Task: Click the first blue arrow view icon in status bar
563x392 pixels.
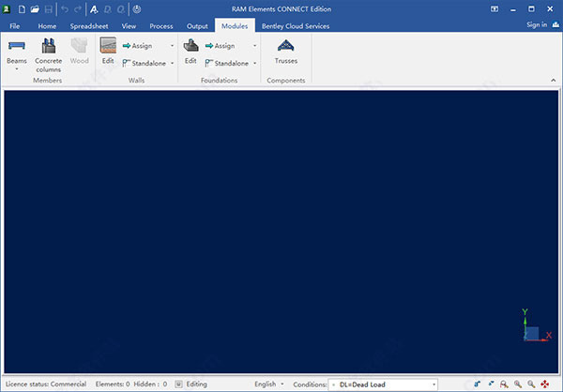Action: pos(478,384)
